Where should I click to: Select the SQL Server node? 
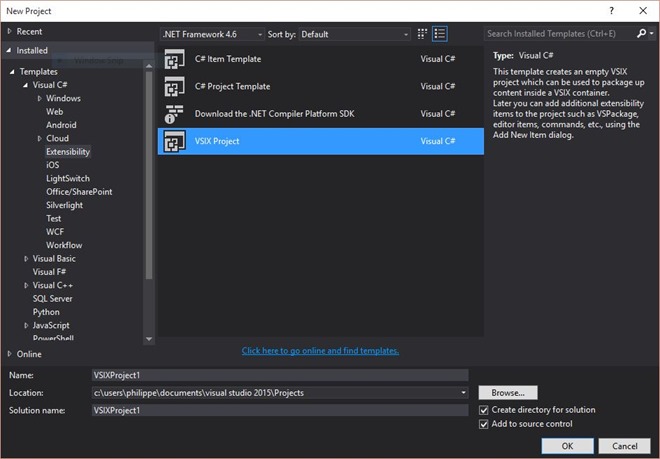(x=53, y=299)
